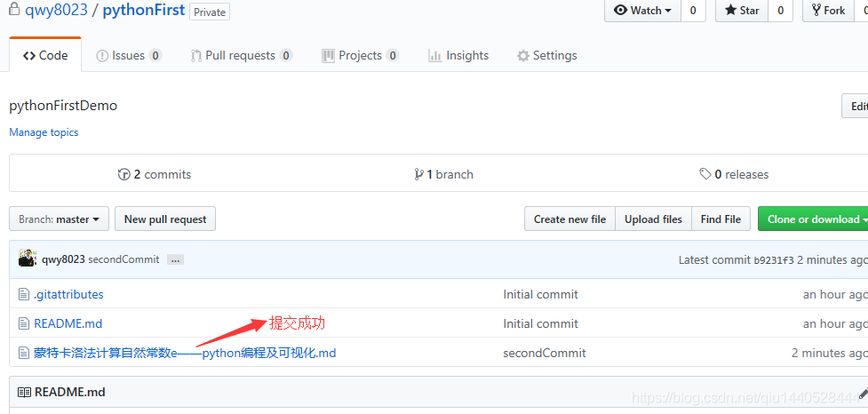Open Initial commit message of README.md row
868x414 pixels.
pos(540,323)
